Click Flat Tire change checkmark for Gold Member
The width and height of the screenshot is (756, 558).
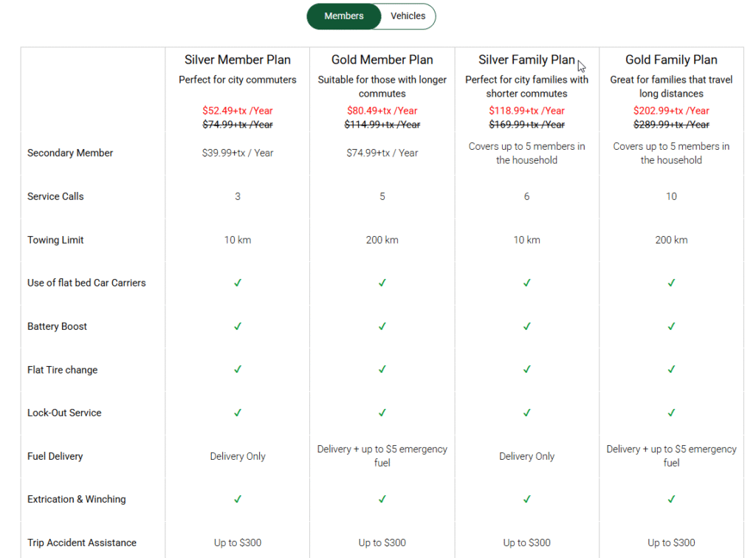(x=382, y=369)
